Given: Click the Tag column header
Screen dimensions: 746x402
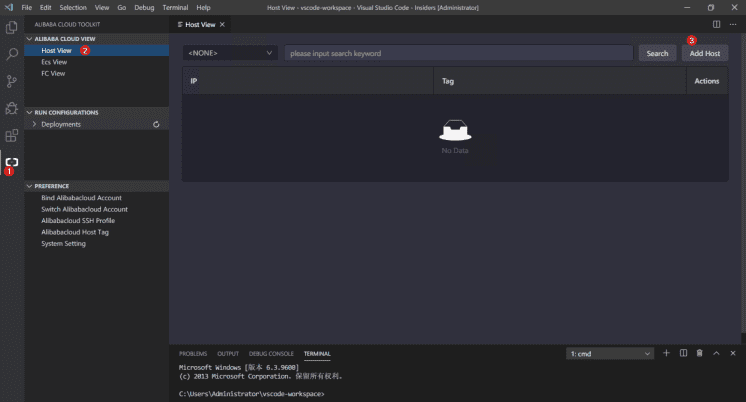Looking at the screenshot, I should pyautogui.click(x=560, y=81).
